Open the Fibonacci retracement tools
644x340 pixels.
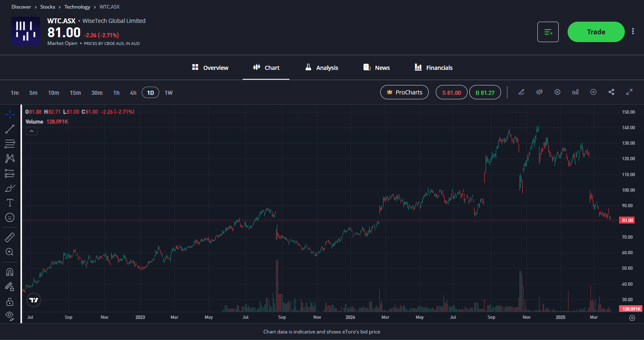[10, 144]
